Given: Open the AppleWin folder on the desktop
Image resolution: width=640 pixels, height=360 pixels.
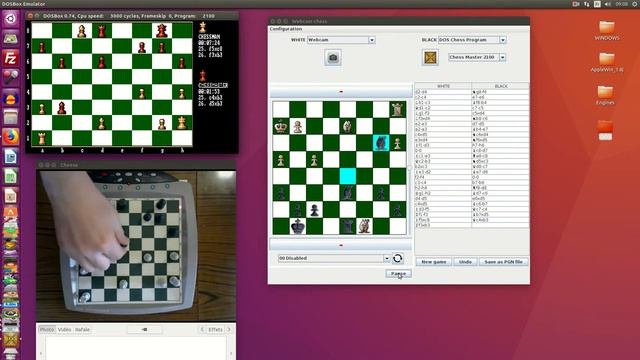Looking at the screenshot, I should 607,62.
